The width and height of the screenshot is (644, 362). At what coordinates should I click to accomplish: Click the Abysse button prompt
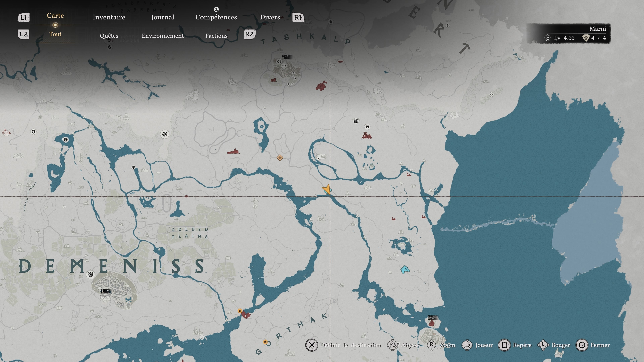[x=403, y=345]
